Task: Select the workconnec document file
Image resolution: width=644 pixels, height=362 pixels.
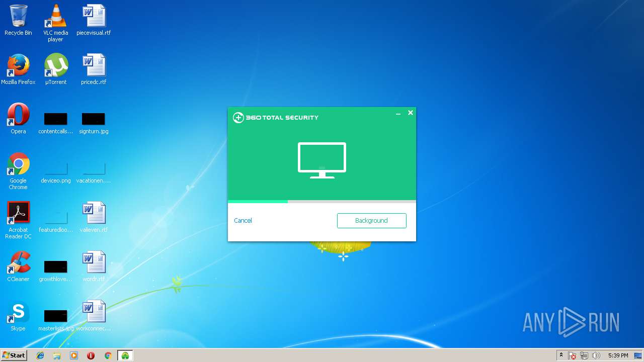Action: pyautogui.click(x=94, y=316)
